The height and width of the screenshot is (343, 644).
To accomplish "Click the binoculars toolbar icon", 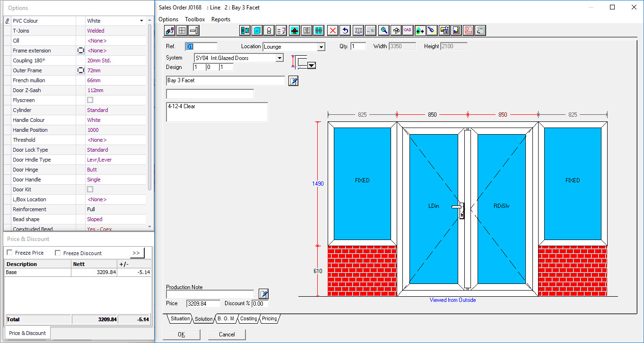I will pyautogui.click(x=396, y=31).
